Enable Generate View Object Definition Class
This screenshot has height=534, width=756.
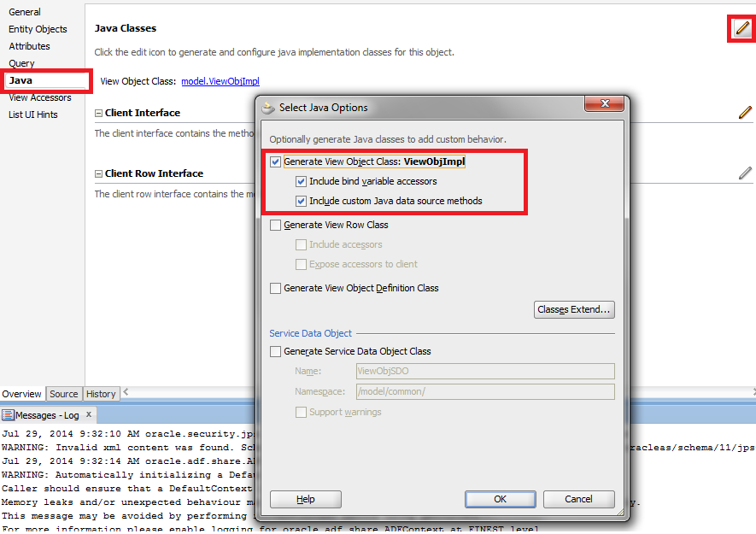[x=275, y=289]
